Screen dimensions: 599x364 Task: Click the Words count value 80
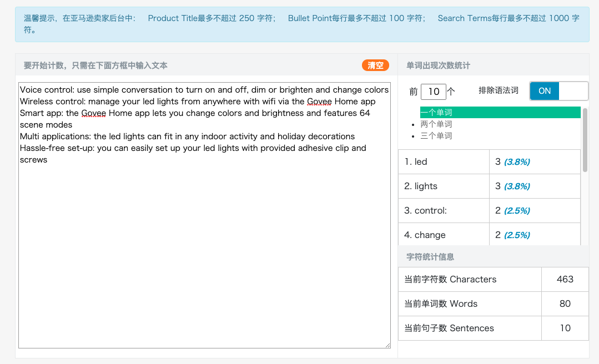point(565,304)
